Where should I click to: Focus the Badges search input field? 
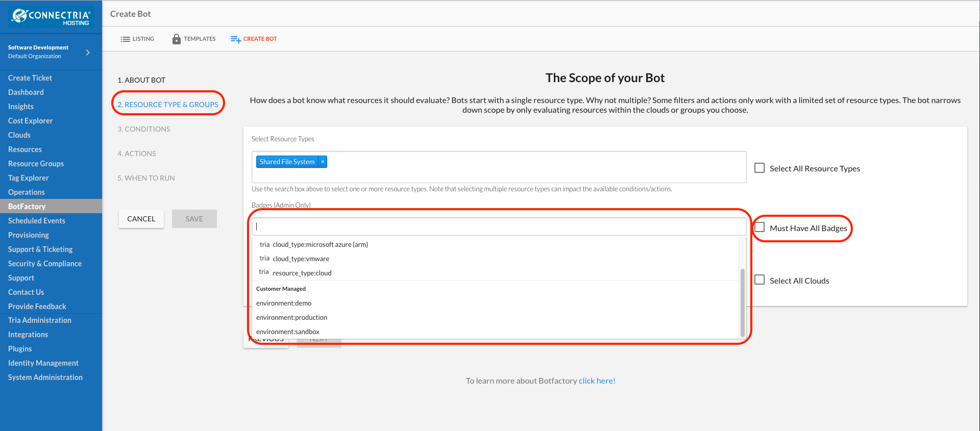click(x=499, y=226)
